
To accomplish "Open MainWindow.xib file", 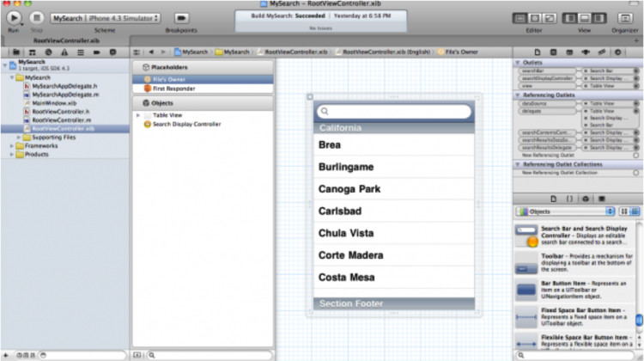I will [x=50, y=103].
